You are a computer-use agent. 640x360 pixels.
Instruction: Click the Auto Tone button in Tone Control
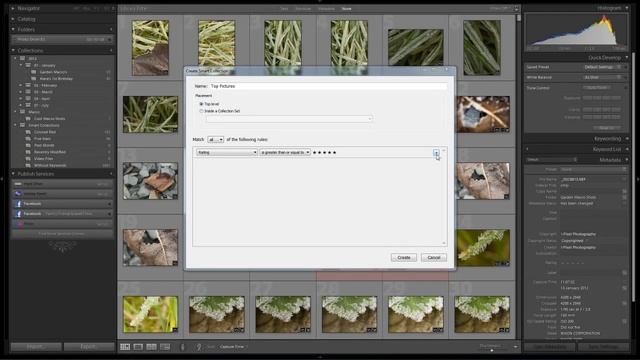(596, 87)
